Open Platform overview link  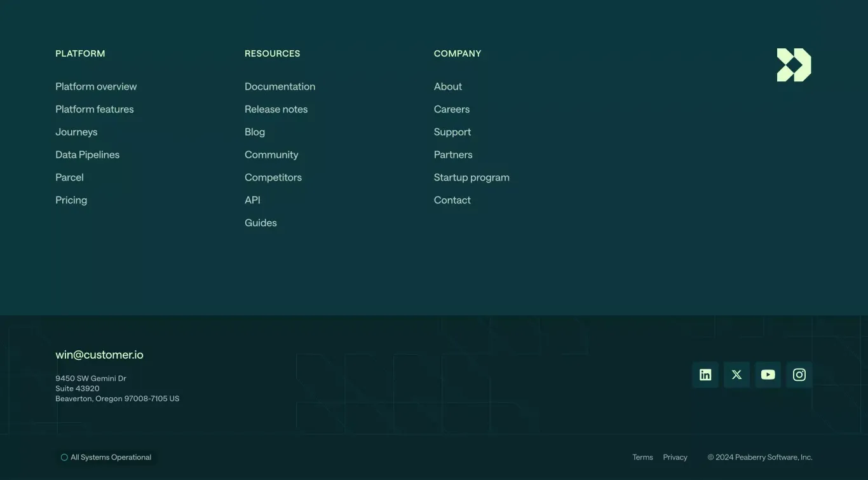96,86
